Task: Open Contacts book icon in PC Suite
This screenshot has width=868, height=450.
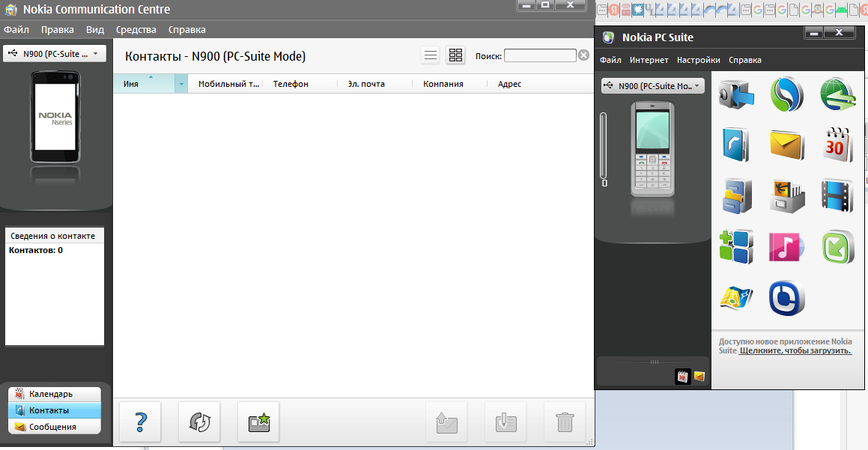Action: pyautogui.click(x=735, y=145)
